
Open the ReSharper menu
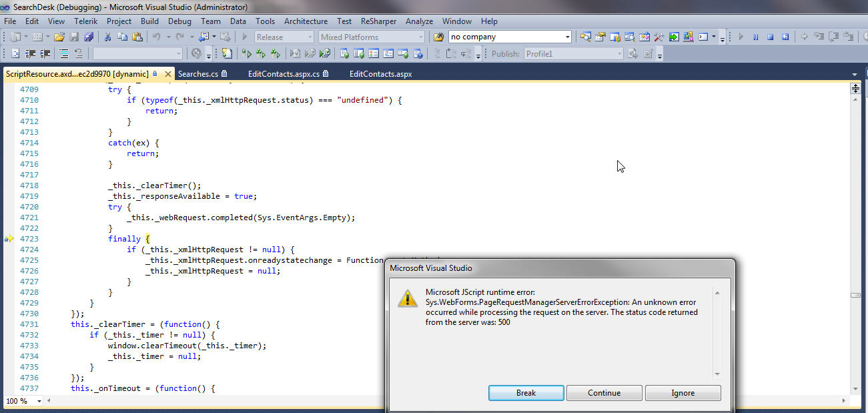(x=378, y=21)
